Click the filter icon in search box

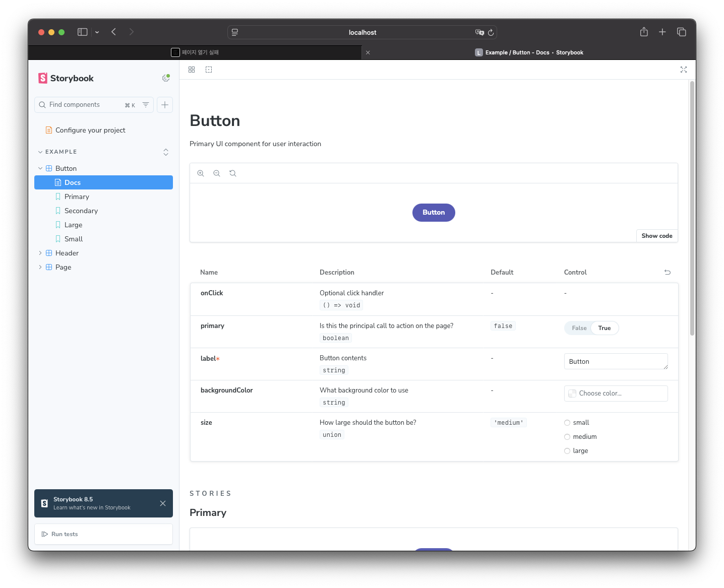pos(146,105)
